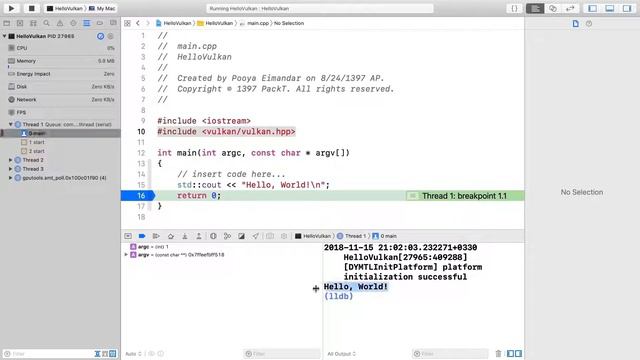Go back with the editor back arrow
This screenshot has width=640, height=360.
point(138,23)
